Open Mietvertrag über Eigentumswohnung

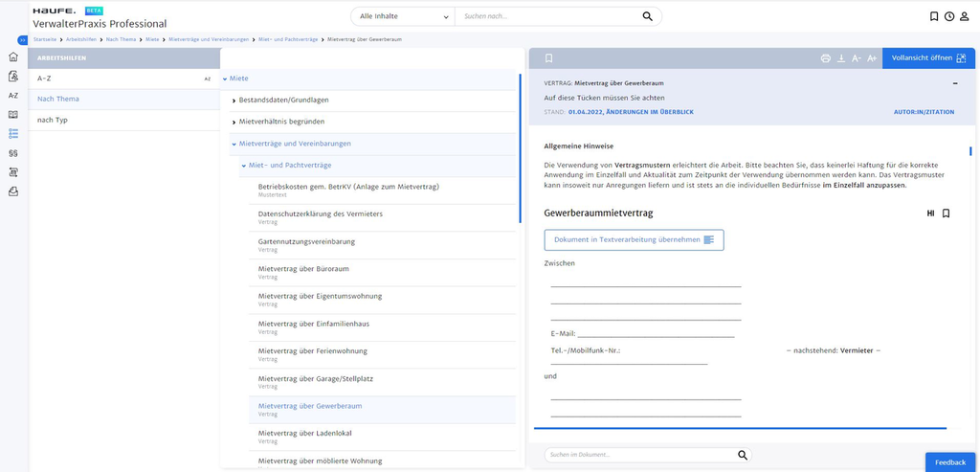coord(382,300)
